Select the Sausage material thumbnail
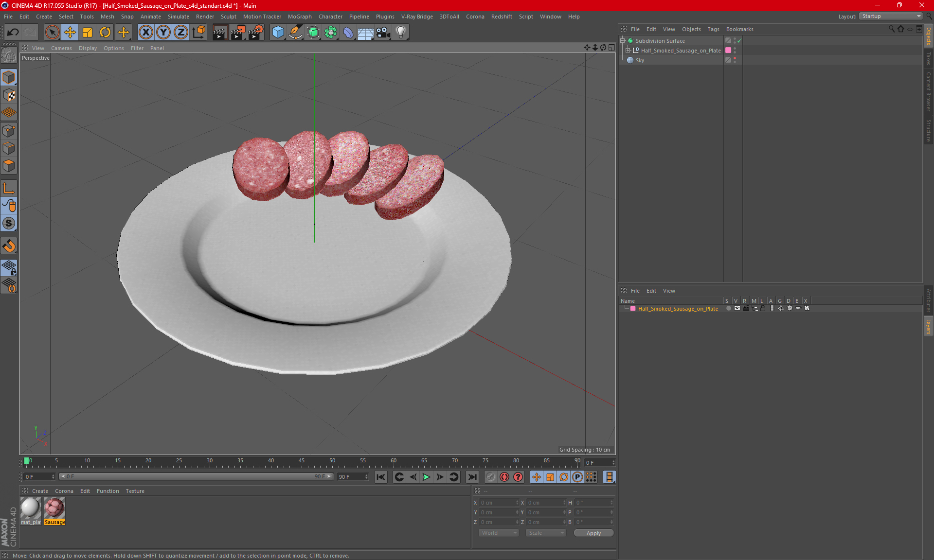Screen dimensions: 934x560 [x=54, y=508]
